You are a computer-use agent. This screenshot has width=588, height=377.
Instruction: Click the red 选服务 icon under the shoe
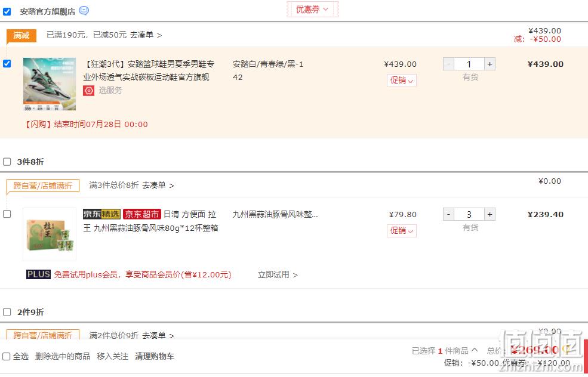click(x=88, y=90)
